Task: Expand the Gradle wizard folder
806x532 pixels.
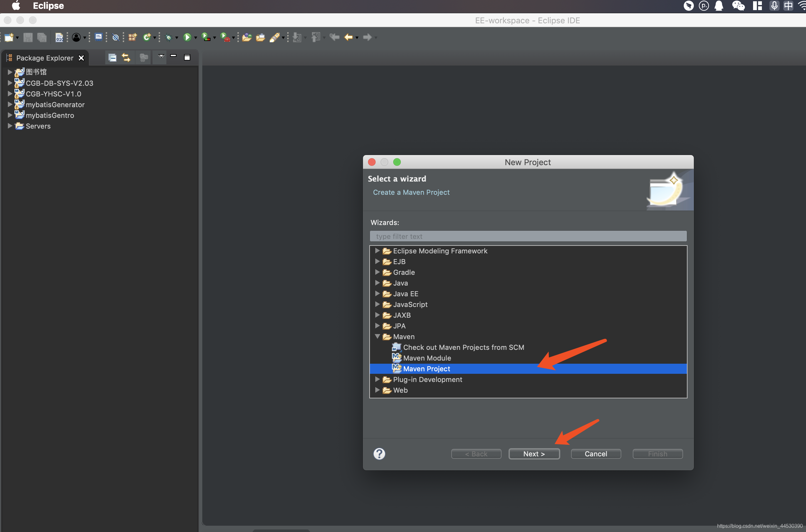Action: (x=377, y=272)
